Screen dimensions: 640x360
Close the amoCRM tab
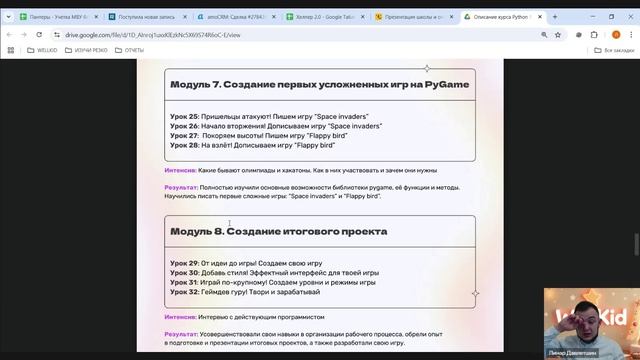tap(273, 17)
